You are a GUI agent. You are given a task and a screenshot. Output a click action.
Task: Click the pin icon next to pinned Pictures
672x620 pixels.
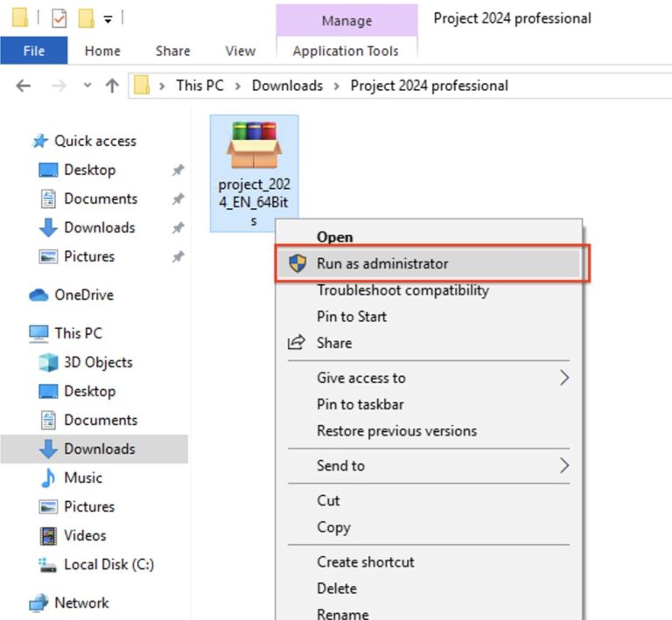tap(178, 256)
